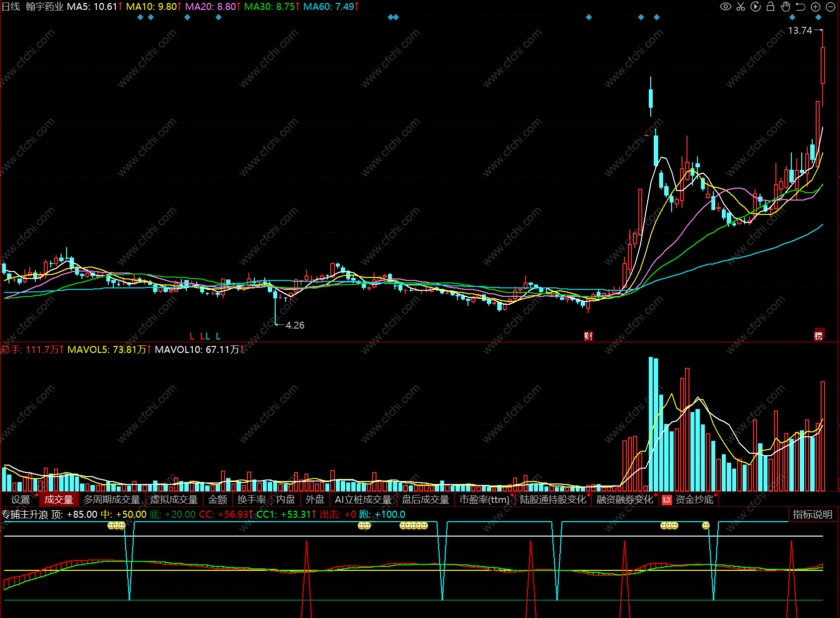Activate the hand pan tool

coord(785,6)
